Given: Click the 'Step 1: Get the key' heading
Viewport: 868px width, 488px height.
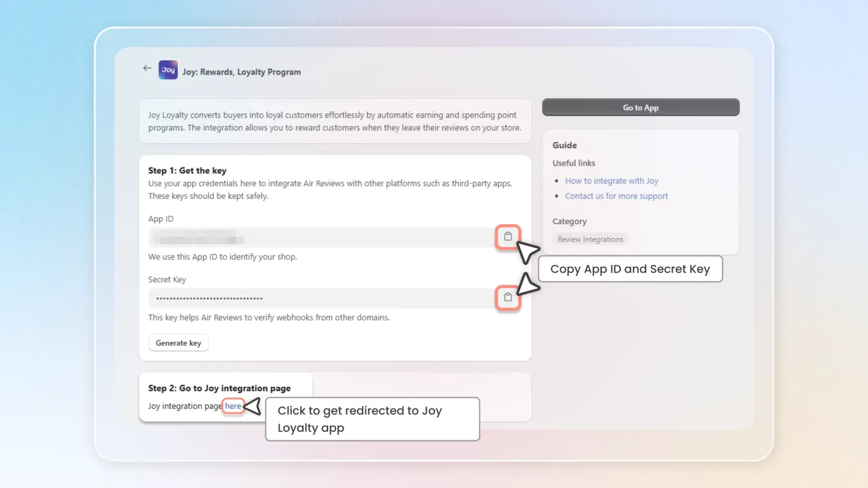Looking at the screenshot, I should click(x=187, y=170).
